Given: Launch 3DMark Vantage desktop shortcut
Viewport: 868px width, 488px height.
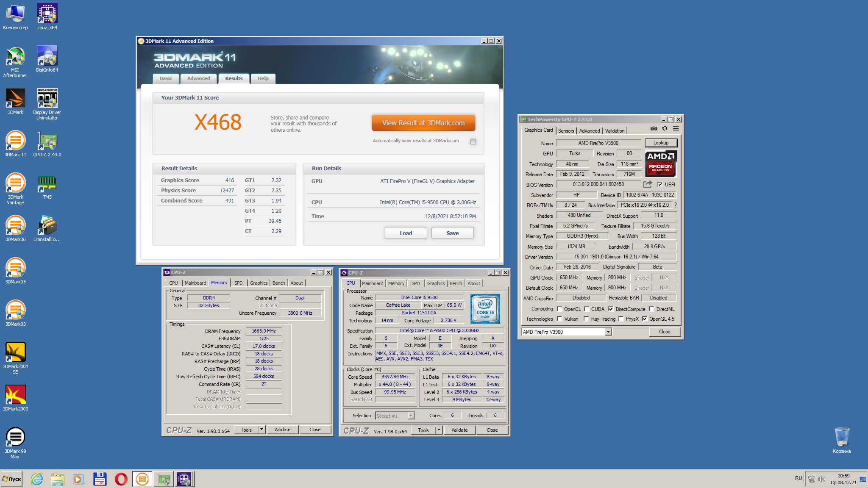Looking at the screenshot, I should tap(15, 189).
